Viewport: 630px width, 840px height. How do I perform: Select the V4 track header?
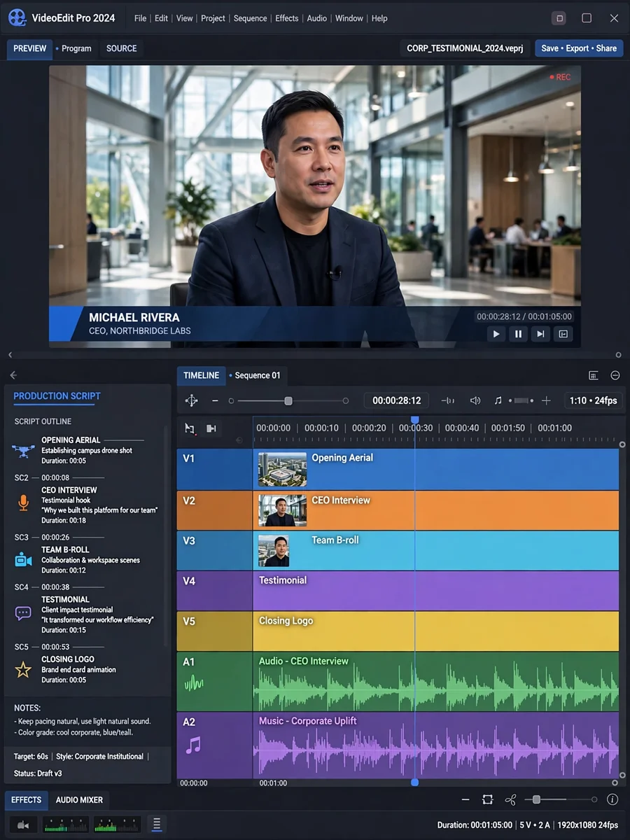pyautogui.click(x=214, y=591)
